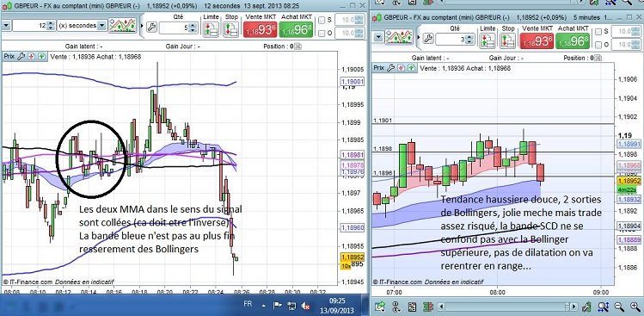This screenshot has width=644, height=316.
Task: Click the muted volume icon in system tray
Action: pyautogui.click(x=305, y=306)
